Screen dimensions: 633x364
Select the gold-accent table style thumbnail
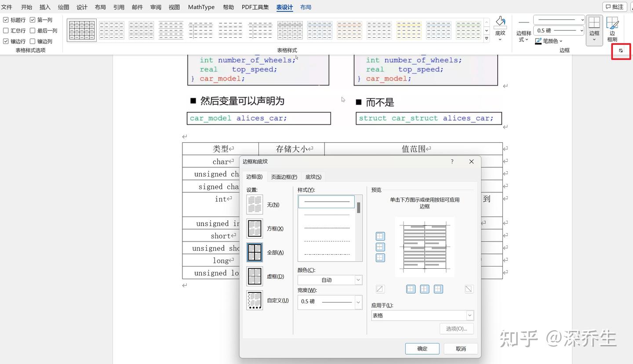409,30
